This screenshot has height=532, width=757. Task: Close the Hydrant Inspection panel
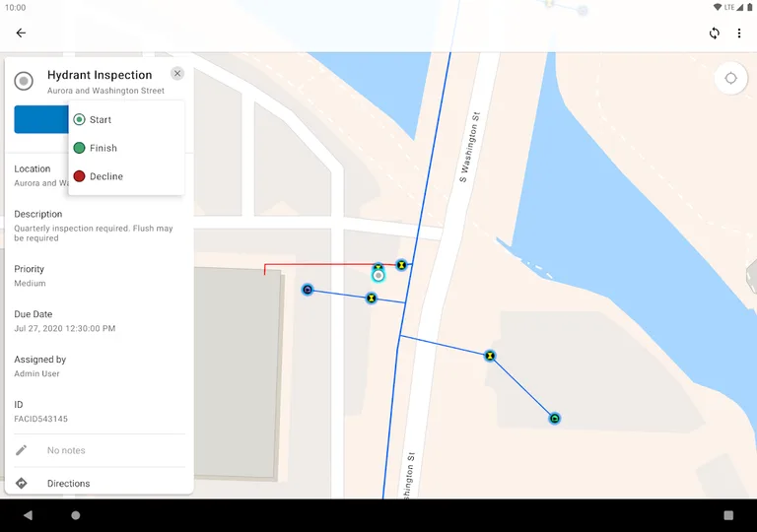[x=177, y=73]
